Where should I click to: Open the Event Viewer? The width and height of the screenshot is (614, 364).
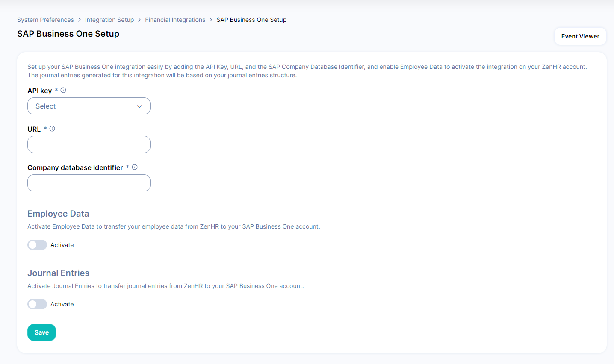580,36
